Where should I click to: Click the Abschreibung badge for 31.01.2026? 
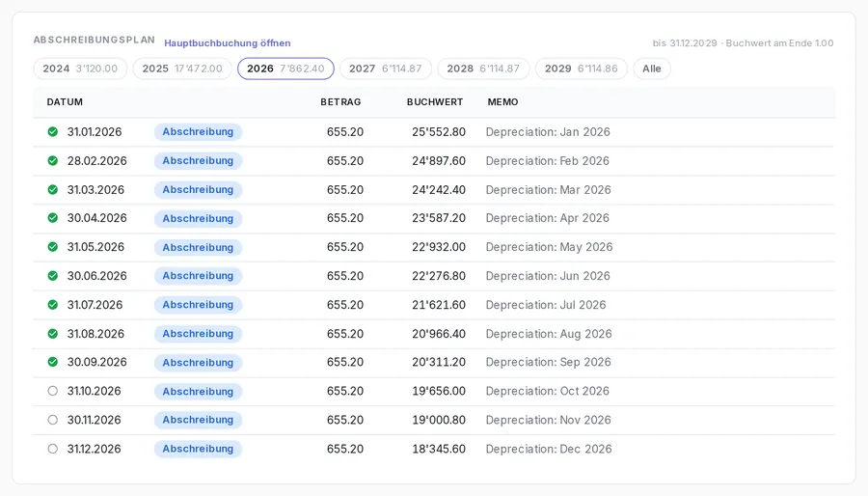coord(198,132)
